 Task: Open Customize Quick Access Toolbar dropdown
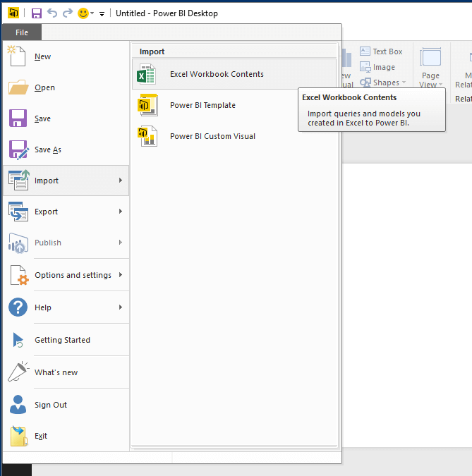[x=102, y=13]
